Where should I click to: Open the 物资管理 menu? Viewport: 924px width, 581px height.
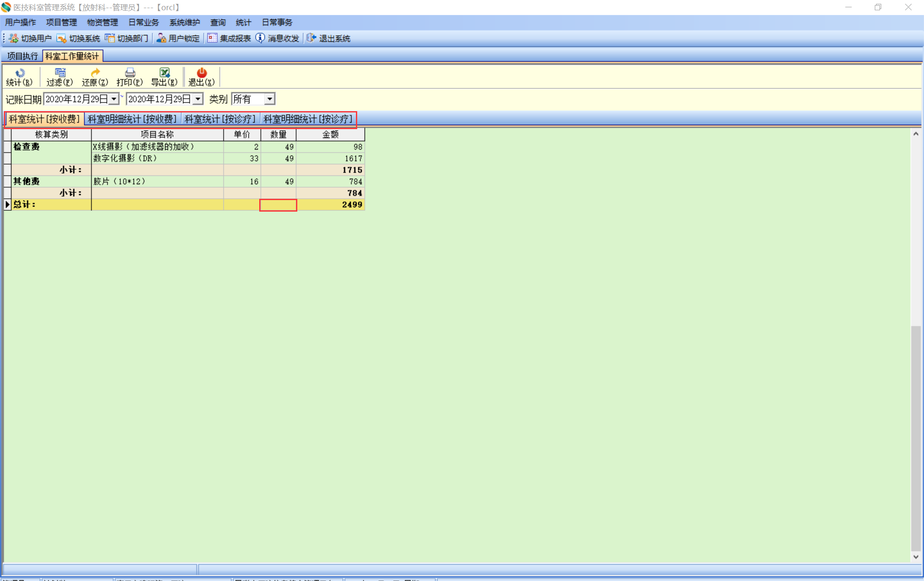[102, 22]
